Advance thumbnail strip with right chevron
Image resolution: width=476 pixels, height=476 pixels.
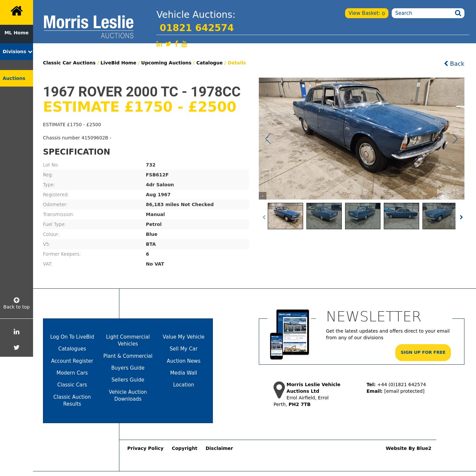(461, 217)
